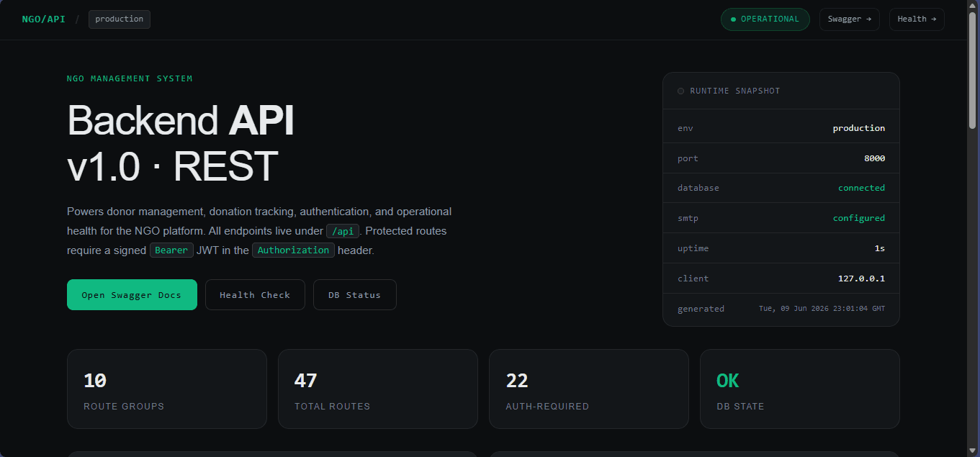980x457 pixels.
Task: Click the port value 8000
Action: tap(874, 158)
